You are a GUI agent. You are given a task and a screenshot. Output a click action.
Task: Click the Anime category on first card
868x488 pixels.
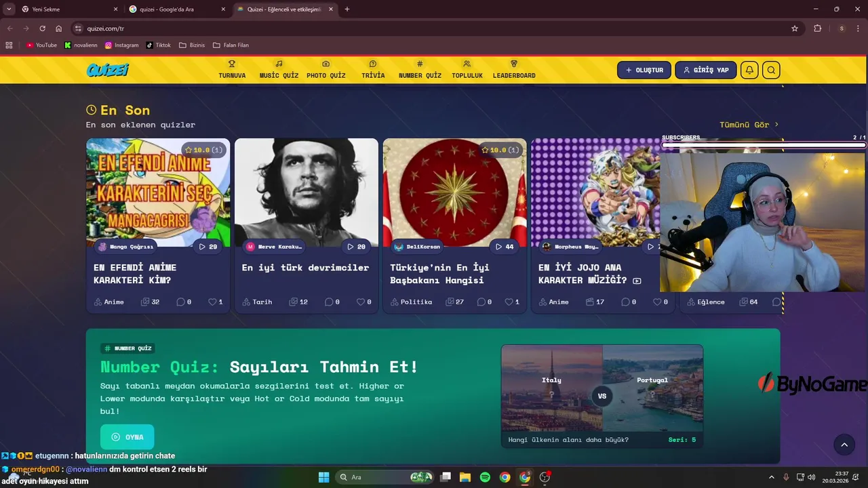point(109,302)
